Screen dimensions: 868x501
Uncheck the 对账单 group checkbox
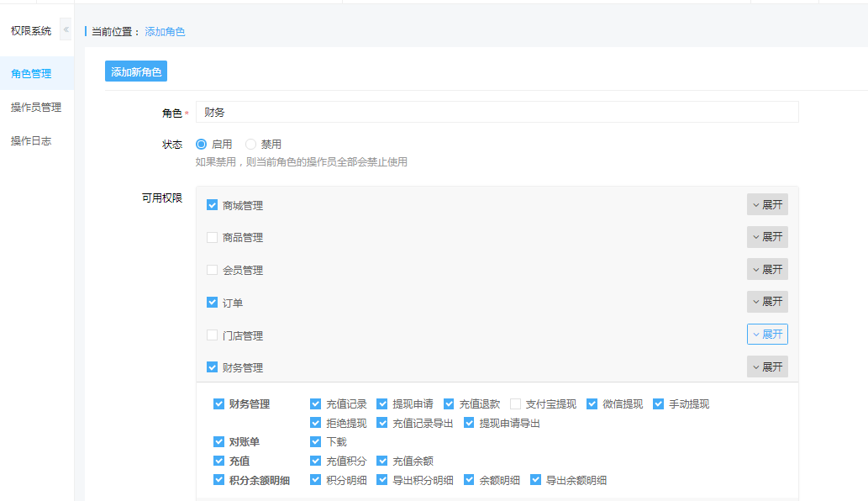[218, 442]
